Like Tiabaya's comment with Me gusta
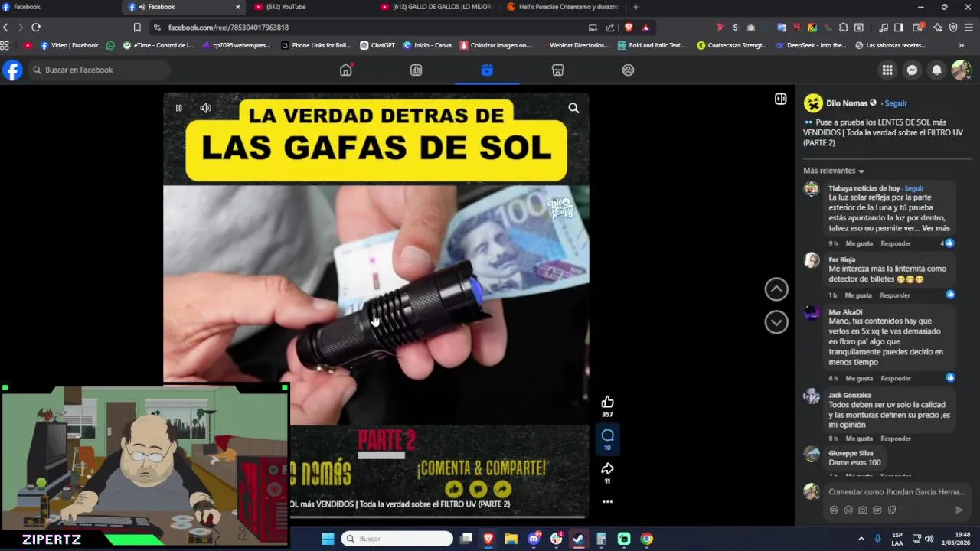The height and width of the screenshot is (551, 980). (x=859, y=243)
